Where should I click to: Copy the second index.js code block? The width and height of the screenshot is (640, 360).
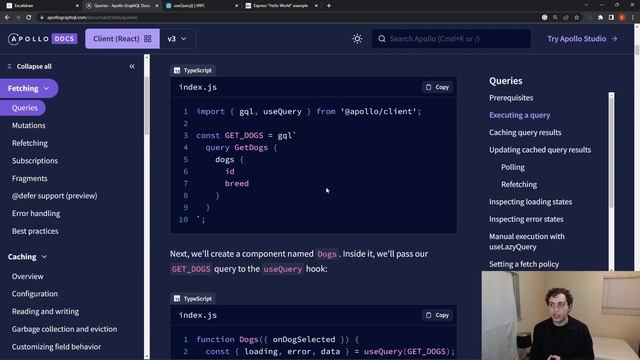pyautogui.click(x=437, y=315)
